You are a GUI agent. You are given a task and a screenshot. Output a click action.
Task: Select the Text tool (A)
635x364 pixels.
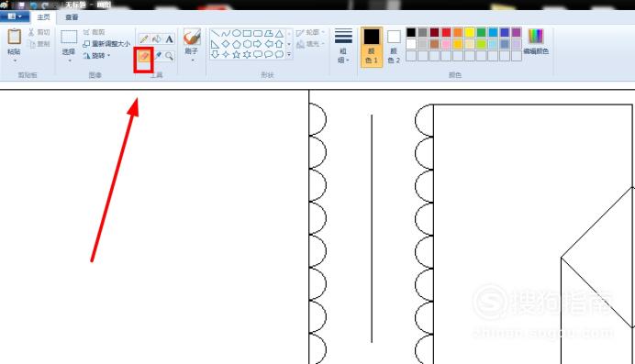pyautogui.click(x=169, y=39)
